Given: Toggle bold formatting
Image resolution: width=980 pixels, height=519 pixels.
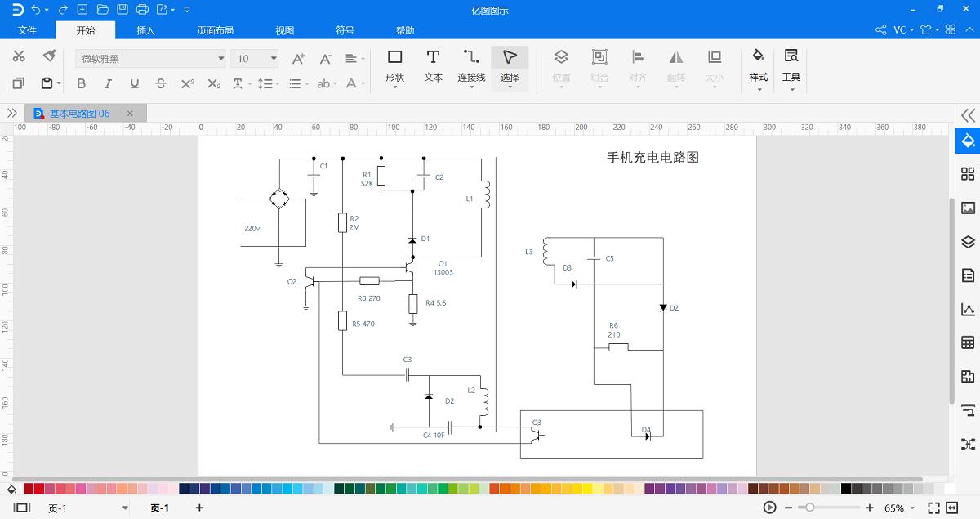Looking at the screenshot, I should [x=81, y=83].
